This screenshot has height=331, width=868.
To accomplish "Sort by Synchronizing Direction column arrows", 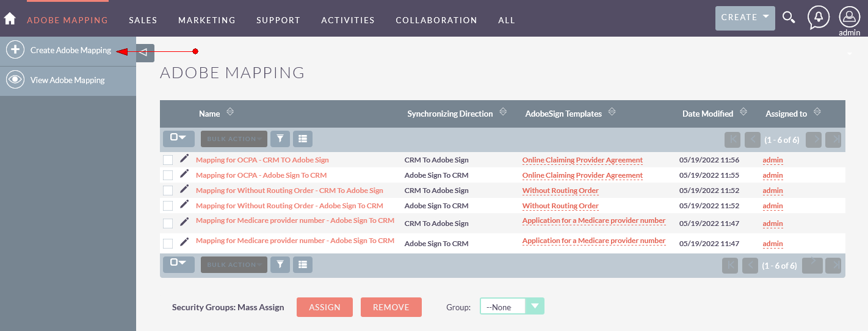I will 503,112.
